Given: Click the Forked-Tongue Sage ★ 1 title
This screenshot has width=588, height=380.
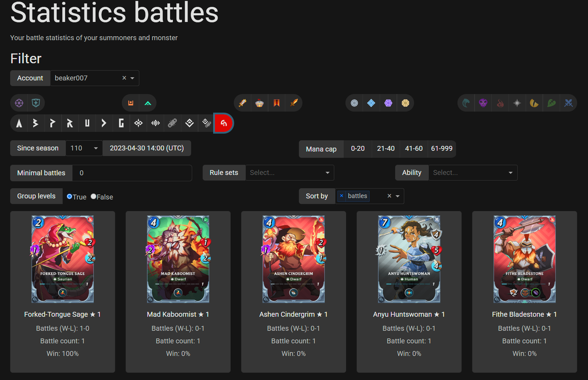Looking at the screenshot, I should coord(62,315).
